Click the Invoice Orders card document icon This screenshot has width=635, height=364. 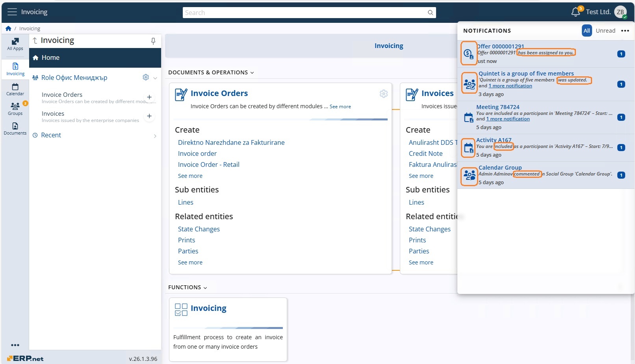pyautogui.click(x=181, y=95)
